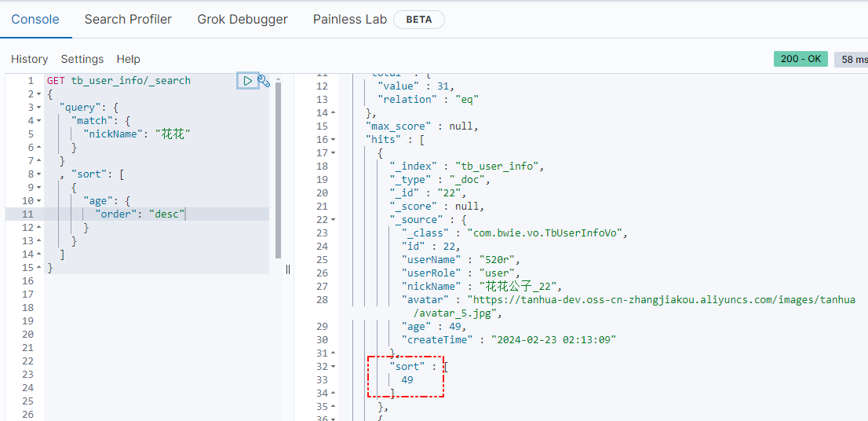This screenshot has width=868, height=421.
Task: Click the 200 - OK status badge
Action: click(x=801, y=59)
